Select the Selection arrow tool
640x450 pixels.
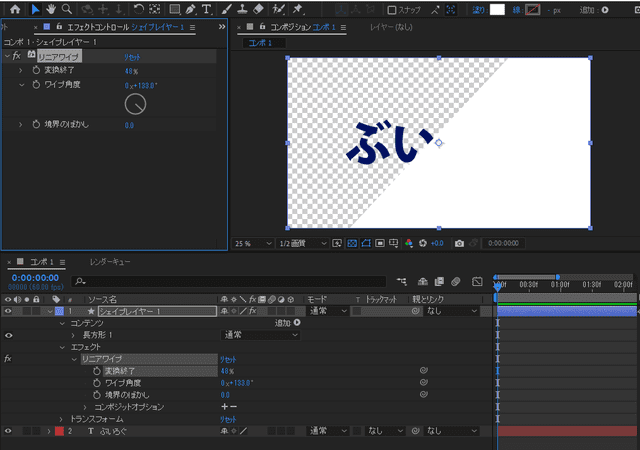(x=35, y=9)
